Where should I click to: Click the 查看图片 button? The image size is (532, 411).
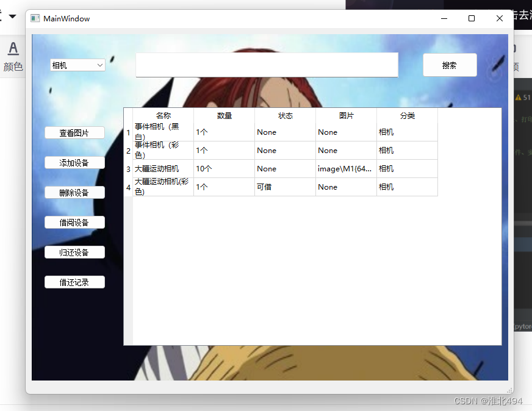point(74,133)
